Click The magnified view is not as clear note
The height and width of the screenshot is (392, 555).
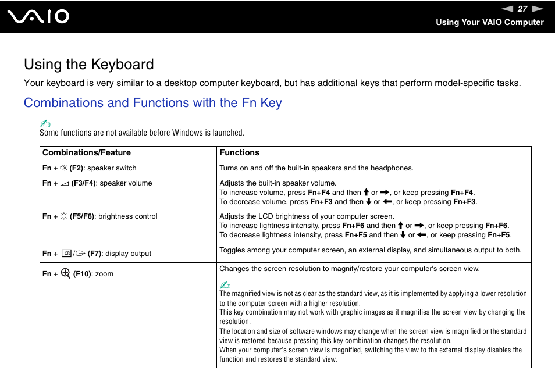tap(373, 298)
